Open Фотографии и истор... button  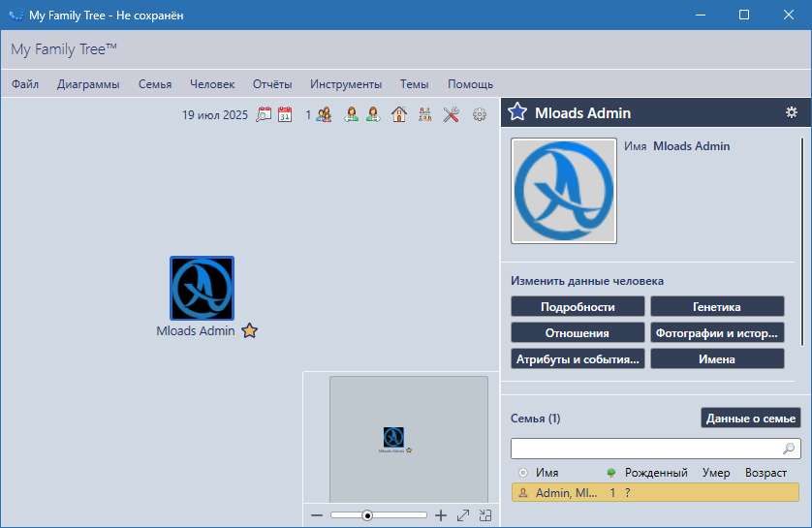(717, 333)
